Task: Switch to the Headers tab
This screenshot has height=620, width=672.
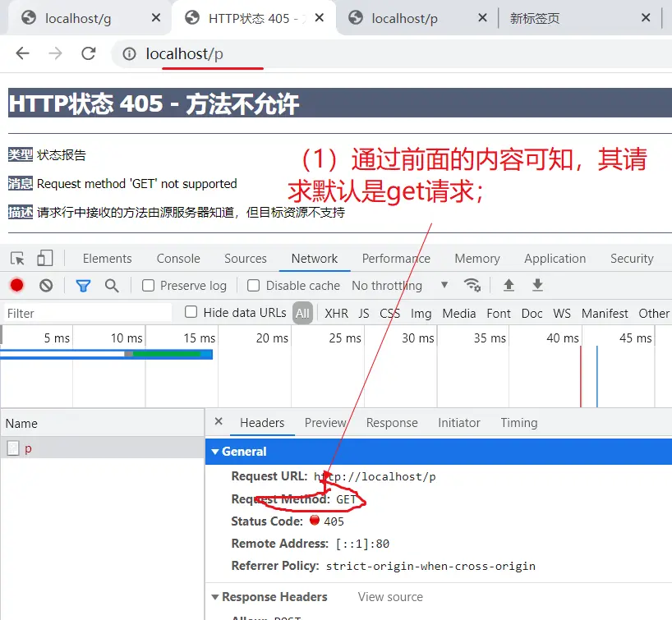Action: [x=262, y=423]
